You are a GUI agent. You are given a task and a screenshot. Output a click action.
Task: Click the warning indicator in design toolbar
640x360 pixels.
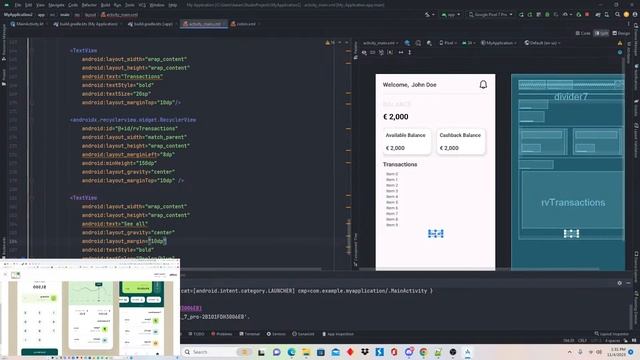[620, 43]
